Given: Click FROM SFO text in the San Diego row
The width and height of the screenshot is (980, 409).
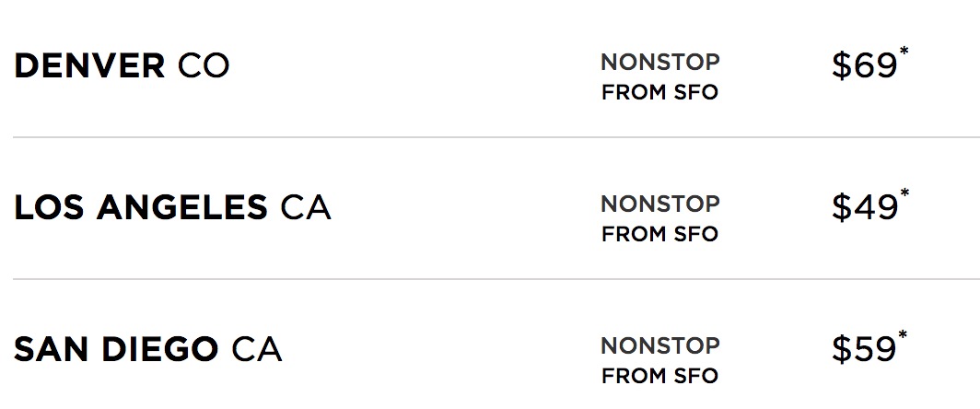Looking at the screenshot, I should [x=659, y=377].
